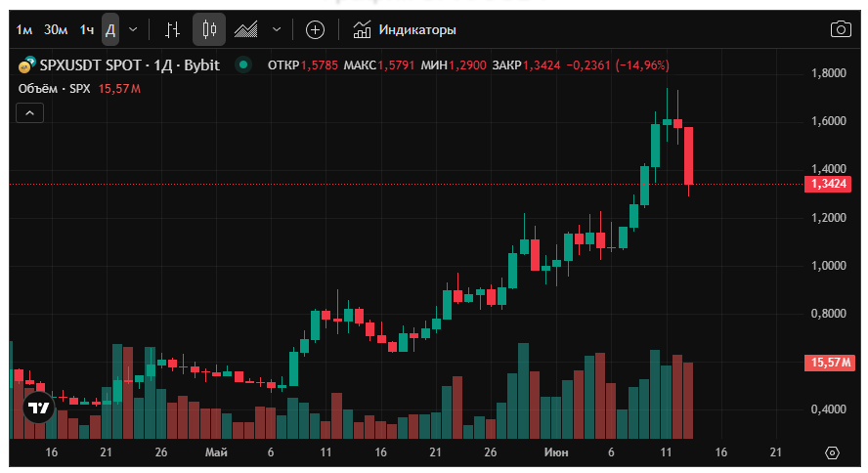
Task: Open the timeframe dropdown arrow
Action: tap(133, 30)
